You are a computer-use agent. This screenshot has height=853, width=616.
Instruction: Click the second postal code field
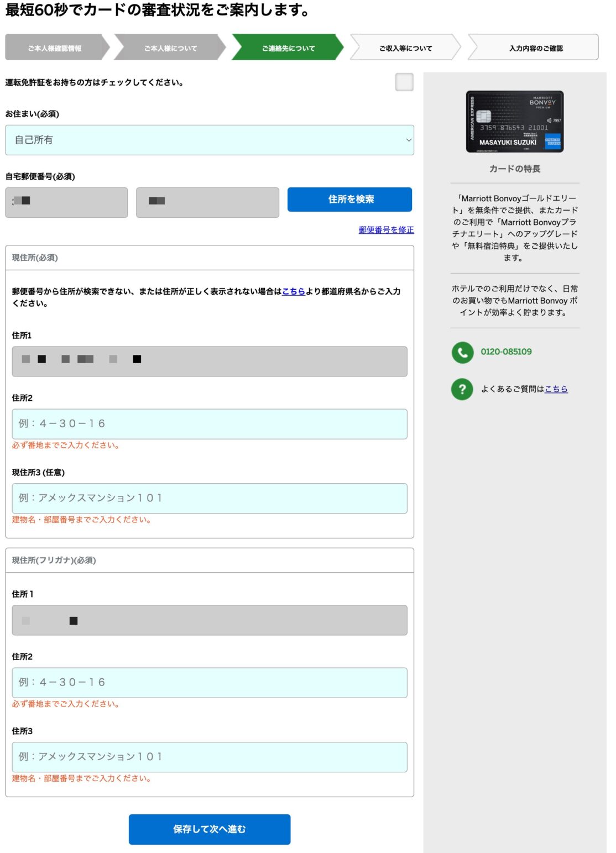point(207,202)
